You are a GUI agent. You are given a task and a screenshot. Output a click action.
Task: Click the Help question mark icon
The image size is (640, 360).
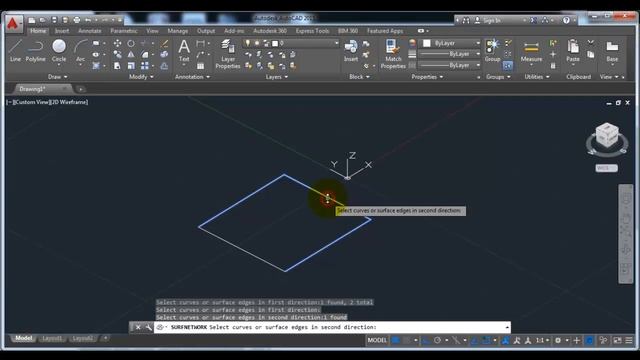(x=566, y=20)
